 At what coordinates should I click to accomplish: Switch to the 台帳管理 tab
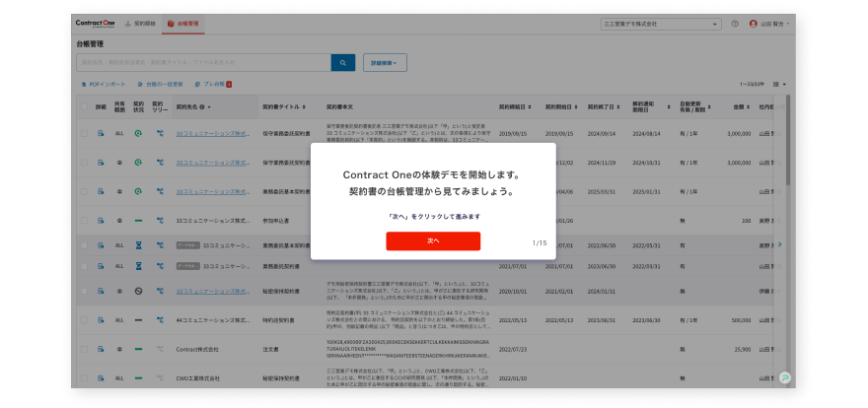coord(182,24)
